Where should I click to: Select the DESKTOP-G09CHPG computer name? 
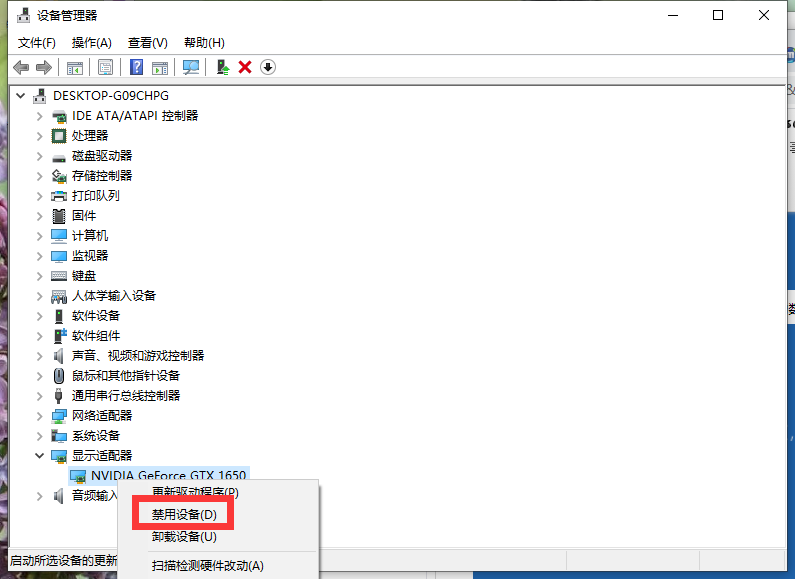click(111, 95)
